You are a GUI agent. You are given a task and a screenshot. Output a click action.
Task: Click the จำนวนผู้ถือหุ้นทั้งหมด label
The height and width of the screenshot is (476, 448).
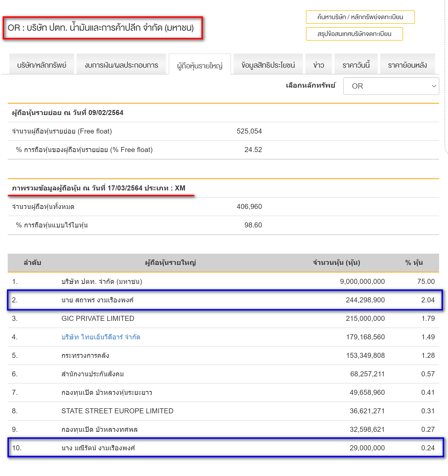[43, 207]
